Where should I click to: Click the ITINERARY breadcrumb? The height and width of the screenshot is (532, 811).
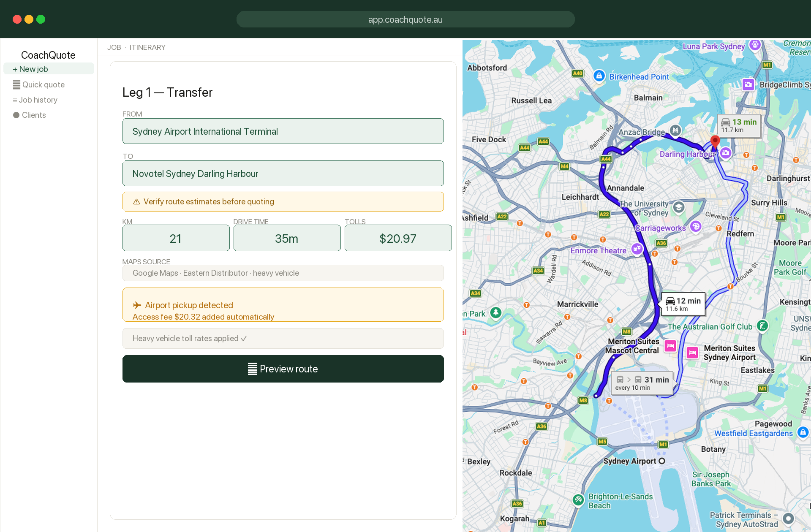(x=147, y=47)
